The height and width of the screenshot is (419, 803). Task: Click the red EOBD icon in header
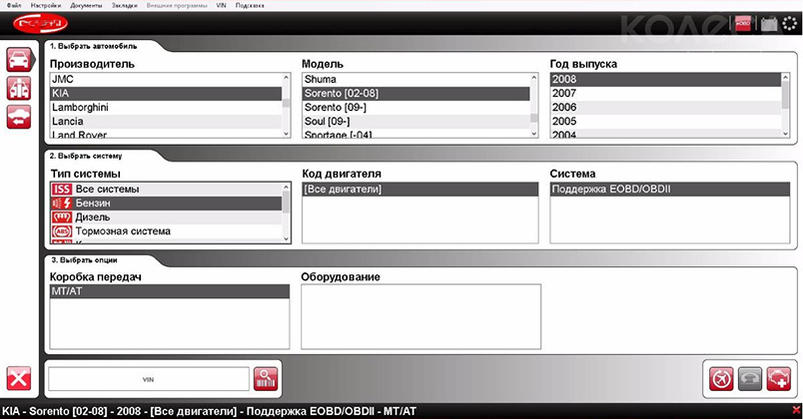click(x=743, y=24)
